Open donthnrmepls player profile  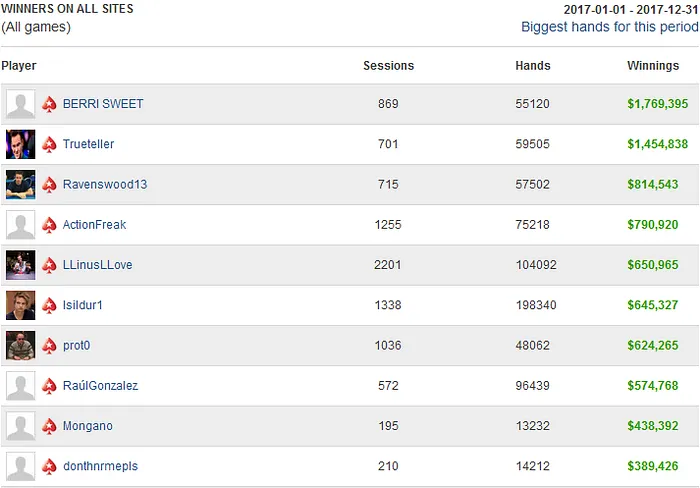pyautogui.click(x=100, y=466)
